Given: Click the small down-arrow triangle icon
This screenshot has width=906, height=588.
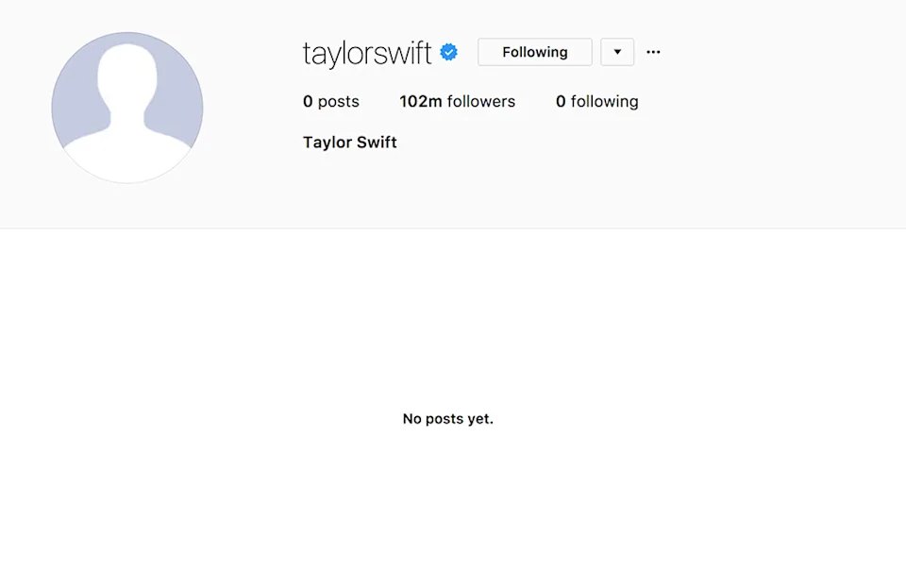Looking at the screenshot, I should tap(617, 52).
